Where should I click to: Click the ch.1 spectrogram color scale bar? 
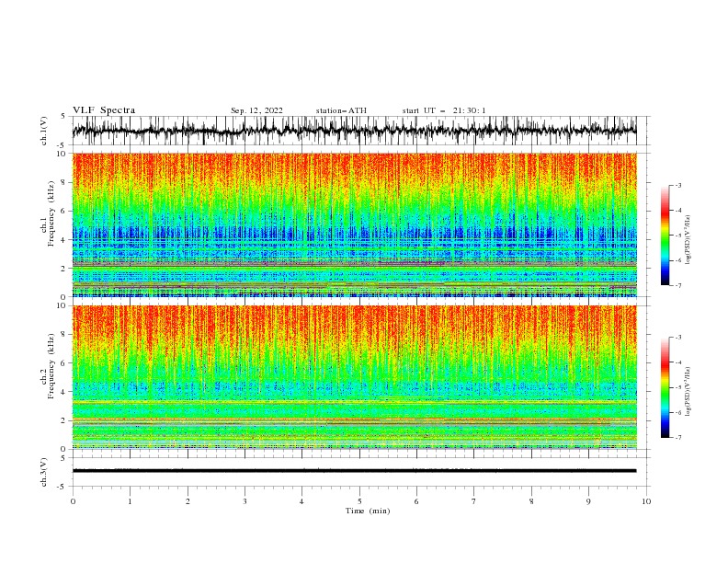(x=665, y=236)
